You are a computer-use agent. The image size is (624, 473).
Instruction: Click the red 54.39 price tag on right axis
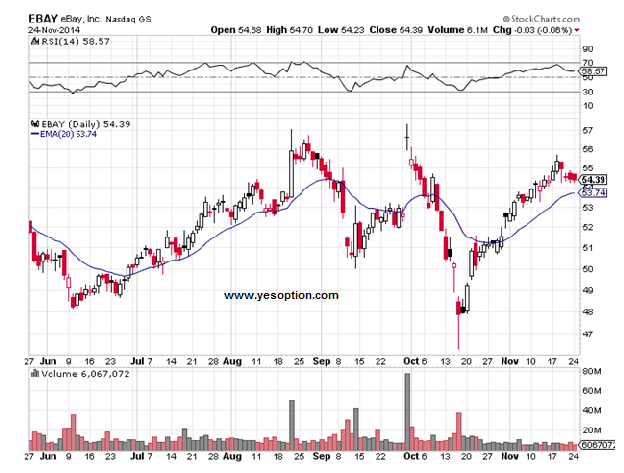pyautogui.click(x=594, y=178)
